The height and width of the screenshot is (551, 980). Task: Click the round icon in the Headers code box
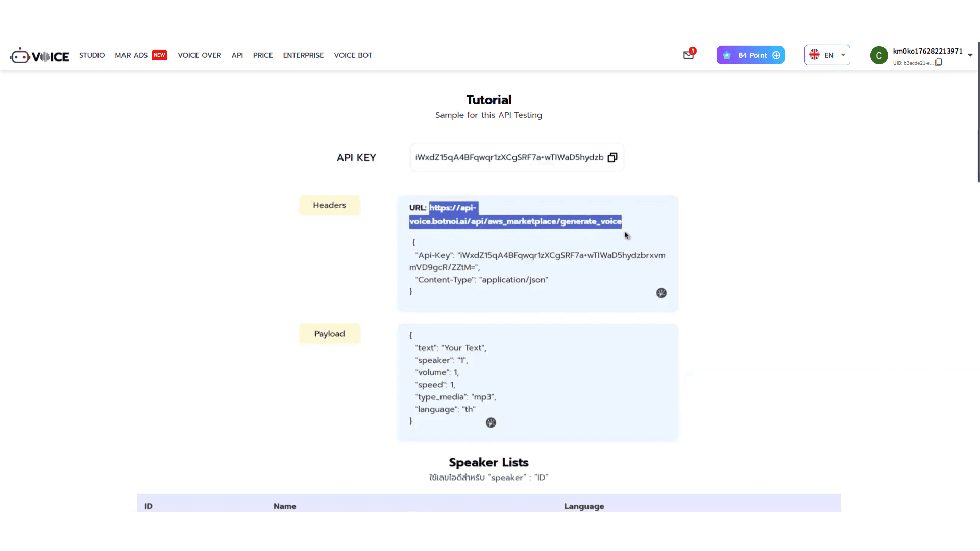661,293
